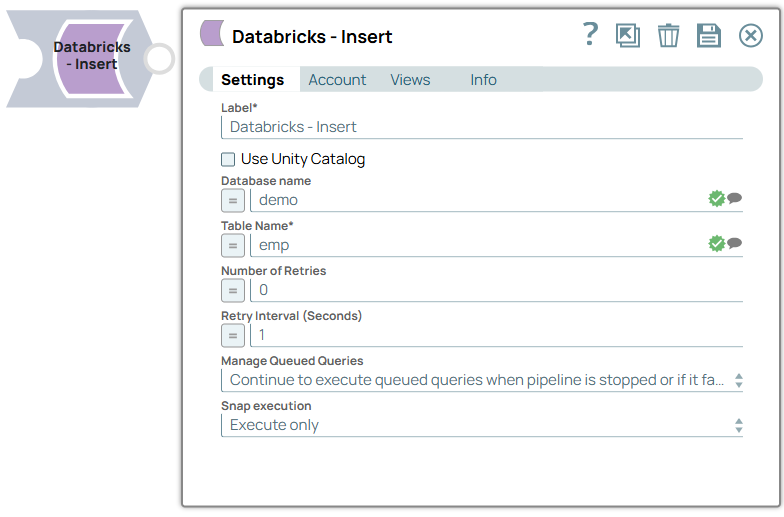Screen dimensions: 784x517
Task: Click the Databricks - Insert snap on canvas
Action: point(91,56)
